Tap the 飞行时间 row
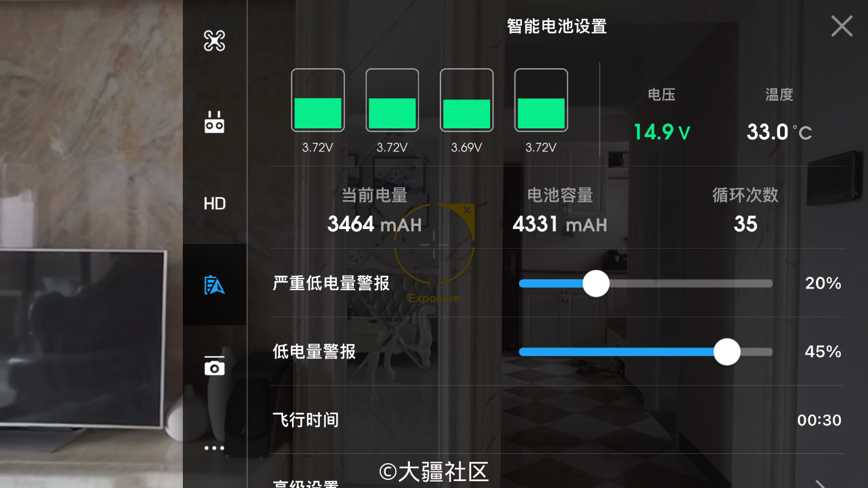 (x=557, y=420)
